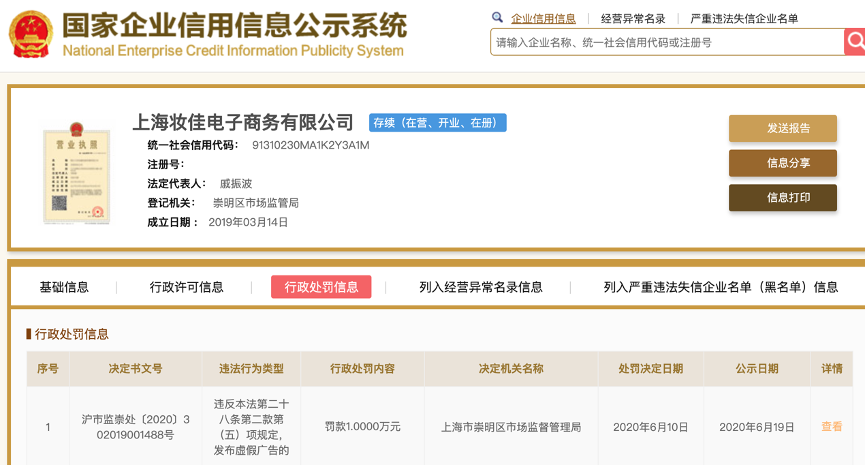The image size is (866, 466).
Task: Click legal representative name 戚振波
Action: [236, 183]
